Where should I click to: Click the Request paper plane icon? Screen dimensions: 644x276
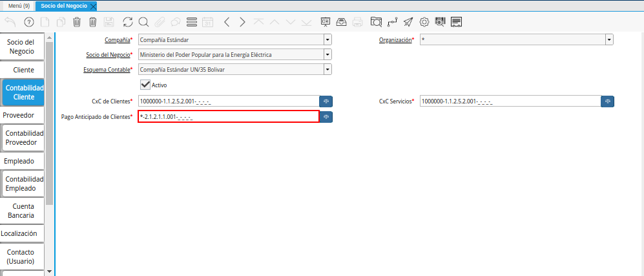(408, 22)
